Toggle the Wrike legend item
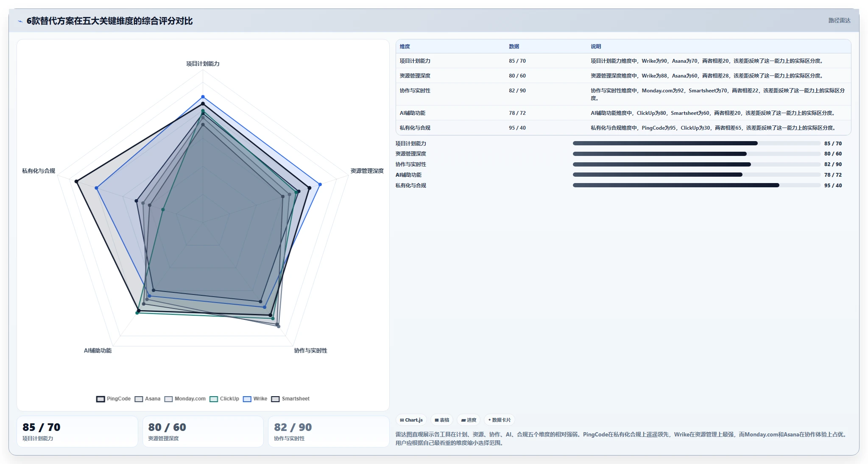This screenshot has width=868, height=464. 255,399
